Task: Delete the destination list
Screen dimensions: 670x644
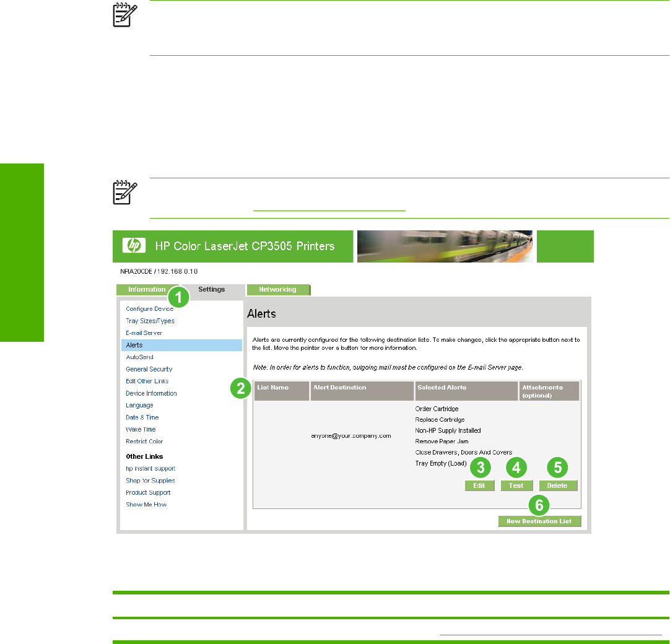Action: coord(558,486)
